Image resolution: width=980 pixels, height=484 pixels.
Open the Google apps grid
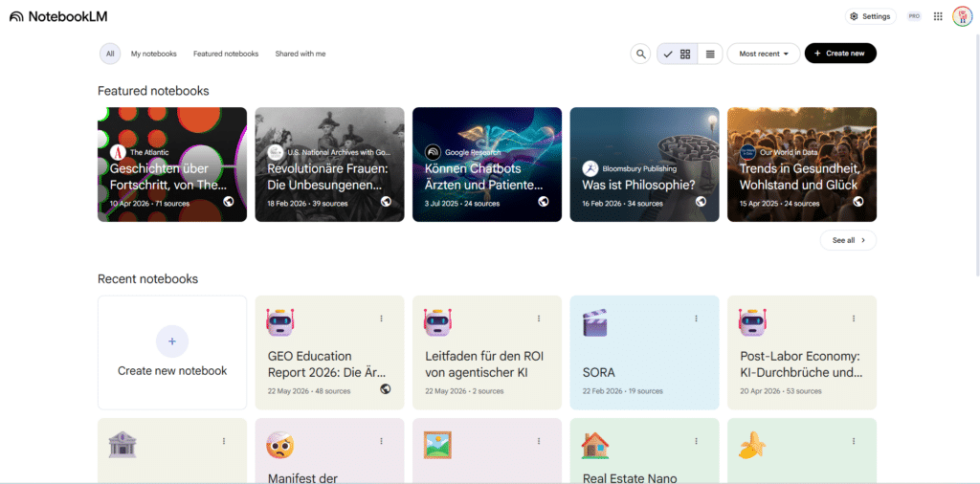pyautogui.click(x=938, y=16)
